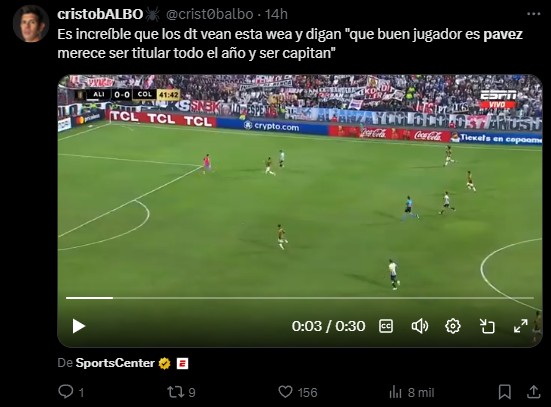Image resolution: width=551 pixels, height=407 pixels.
Task: Open the tweet's more options menu
Action: tap(533, 14)
